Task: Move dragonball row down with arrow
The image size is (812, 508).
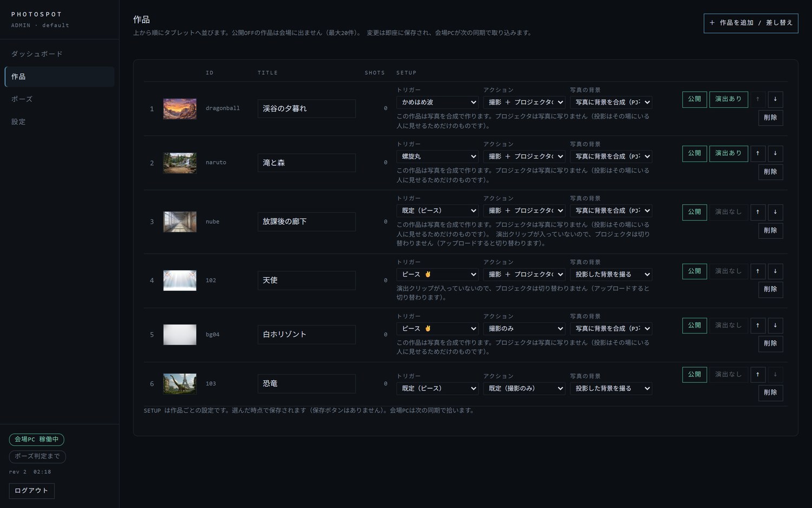Action: [775, 99]
